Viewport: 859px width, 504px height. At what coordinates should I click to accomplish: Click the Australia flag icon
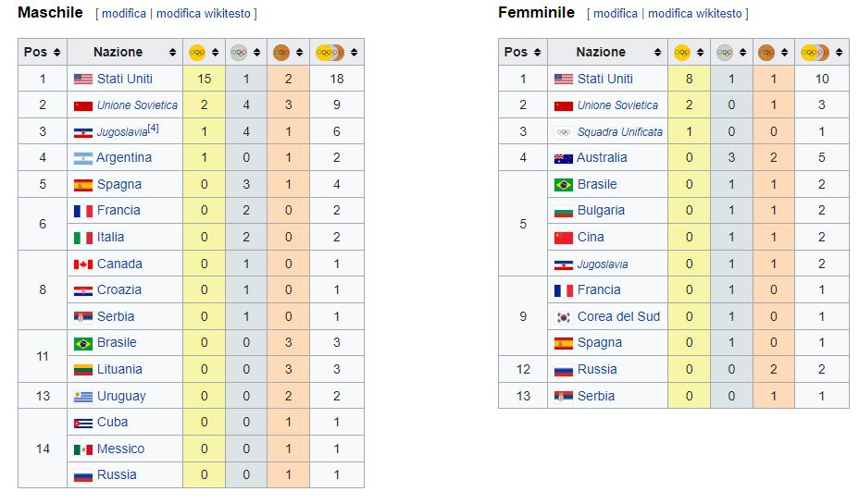[563, 158]
